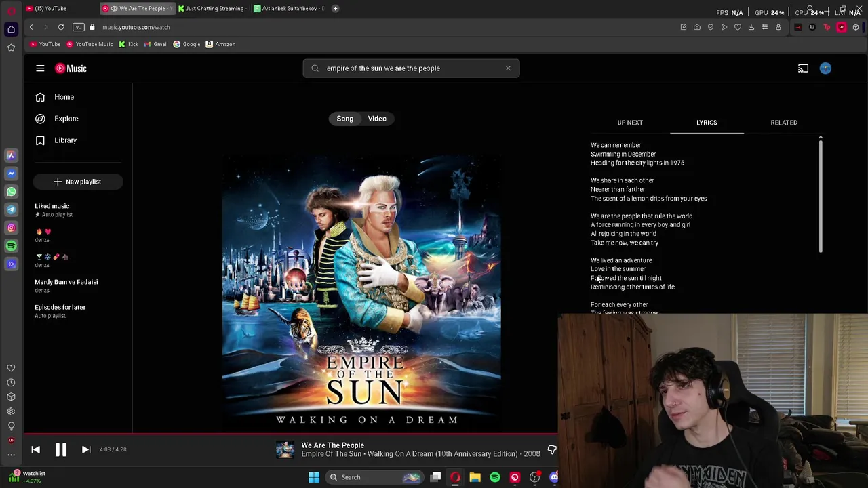Open the Opera profile icon in the toolbar

(778, 27)
